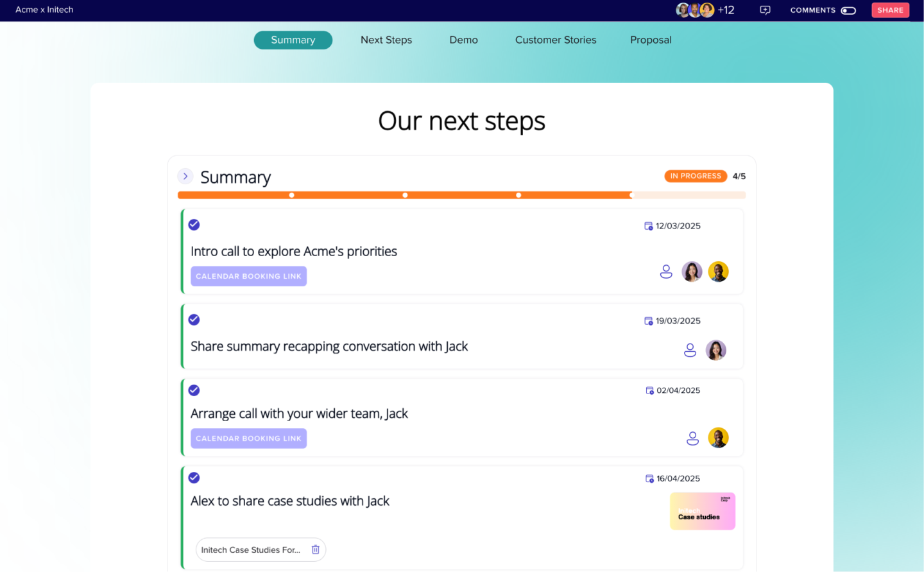The image size is (924, 572).
Task: Click calendar icon next to 12/03/2025
Action: 648,226
